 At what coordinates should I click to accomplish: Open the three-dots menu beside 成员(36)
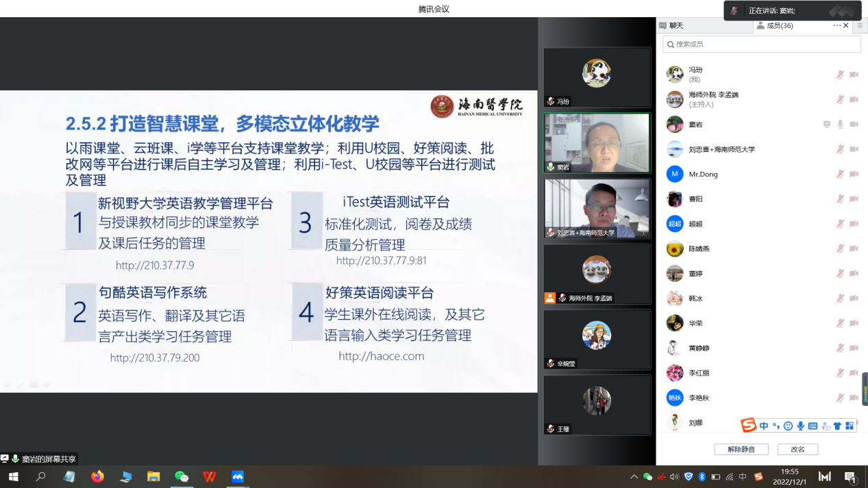coord(836,25)
